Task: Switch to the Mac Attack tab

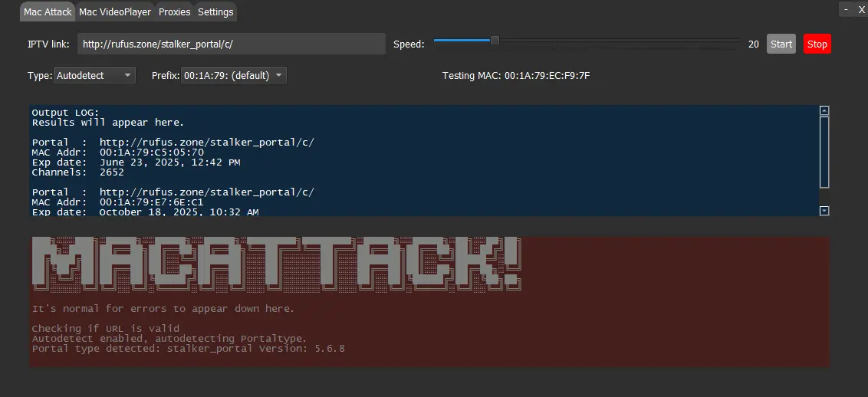Action: (48, 11)
